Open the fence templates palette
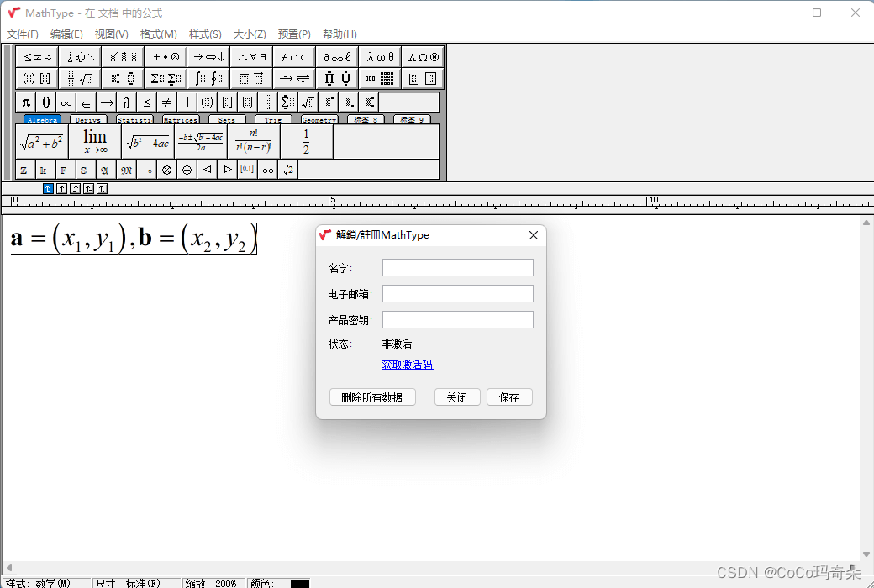874x588 pixels. [x=37, y=79]
